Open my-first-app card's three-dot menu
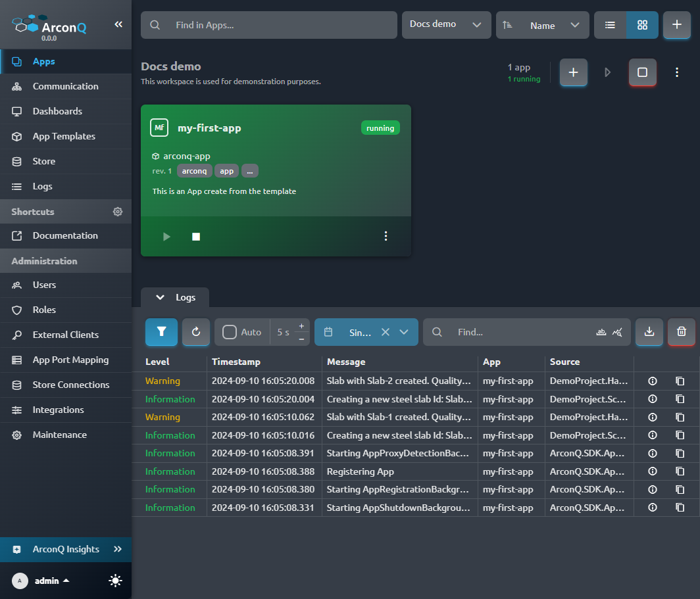Screen dimensions: 700x599 386,237
